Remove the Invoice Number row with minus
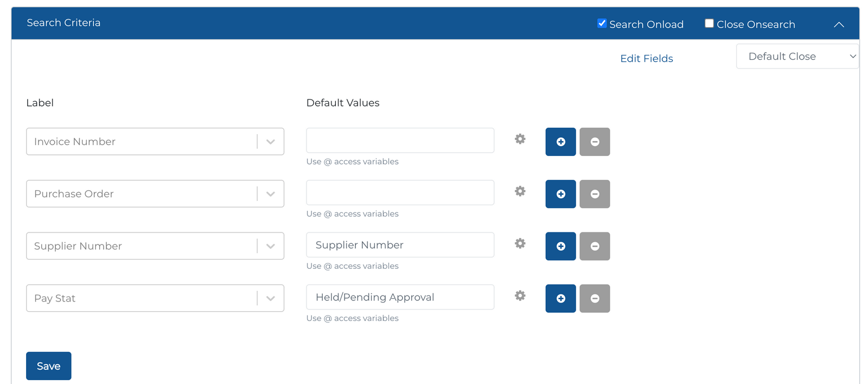This screenshot has height=384, width=868. 595,142
